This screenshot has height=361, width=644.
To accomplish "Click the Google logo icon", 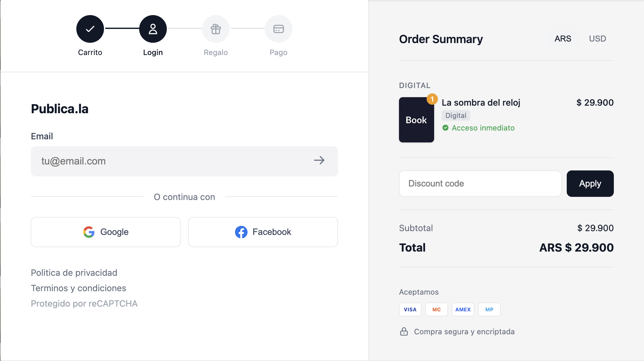I will point(89,232).
